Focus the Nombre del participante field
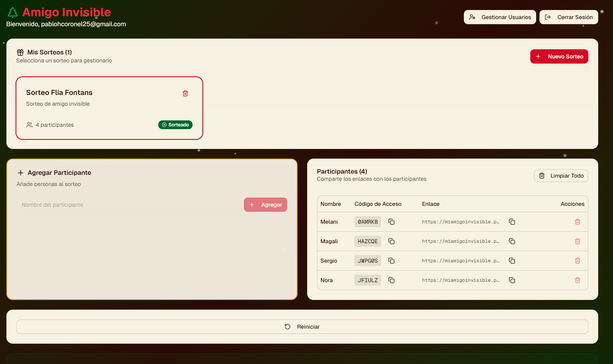 (128, 205)
